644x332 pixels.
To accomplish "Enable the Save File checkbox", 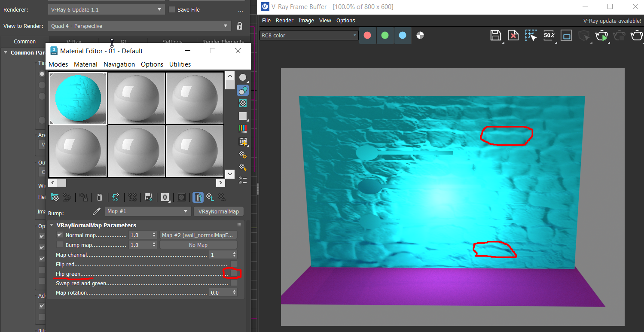I will pyautogui.click(x=172, y=9).
